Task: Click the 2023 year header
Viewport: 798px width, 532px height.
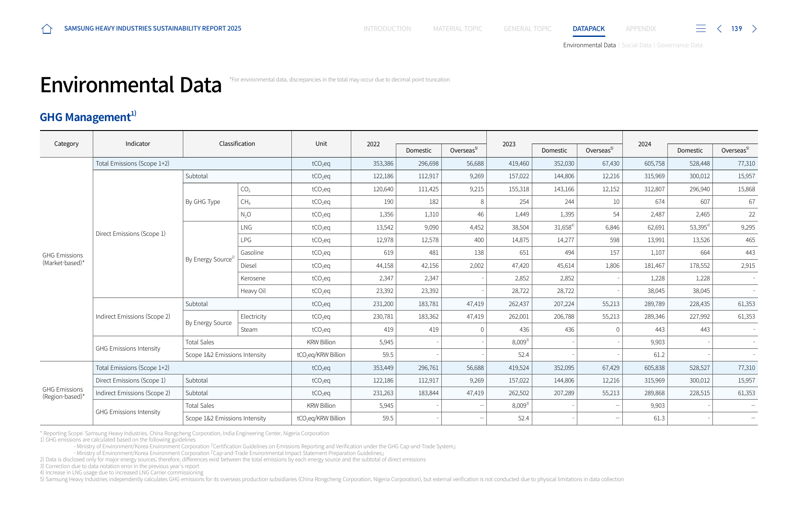Action: point(509,144)
